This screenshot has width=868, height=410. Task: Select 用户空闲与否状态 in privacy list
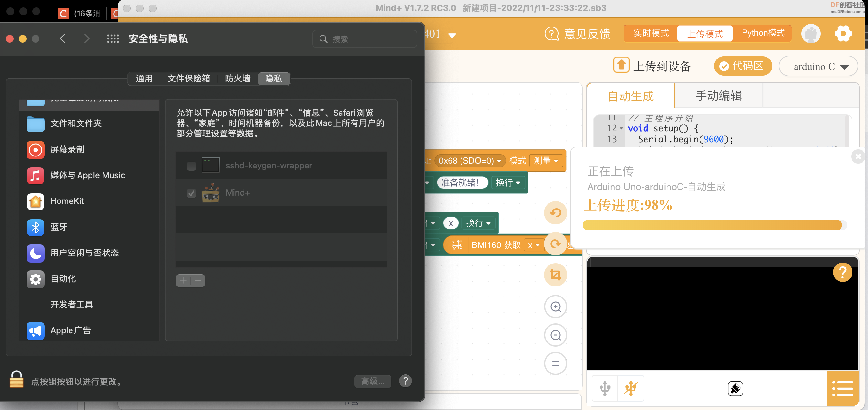[89, 254]
